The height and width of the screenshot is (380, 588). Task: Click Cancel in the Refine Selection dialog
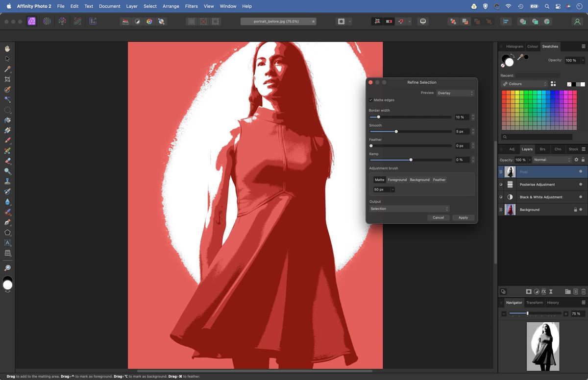(438, 217)
